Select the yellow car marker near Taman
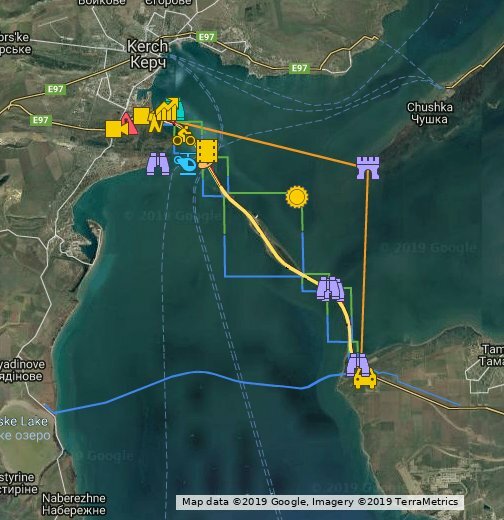 click(365, 379)
